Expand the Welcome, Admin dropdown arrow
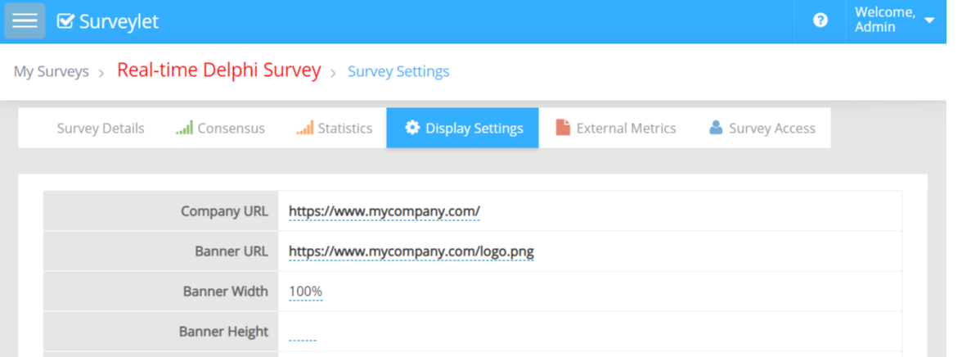Image resolution: width=980 pixels, height=357 pixels. pyautogui.click(x=929, y=20)
